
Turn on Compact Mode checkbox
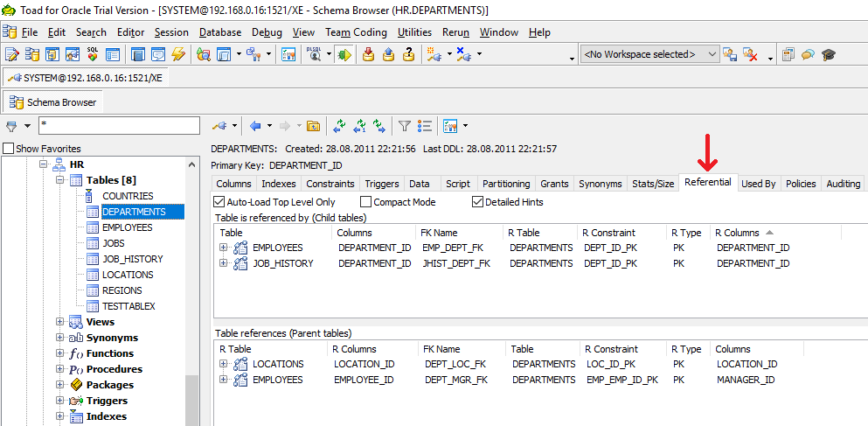365,202
